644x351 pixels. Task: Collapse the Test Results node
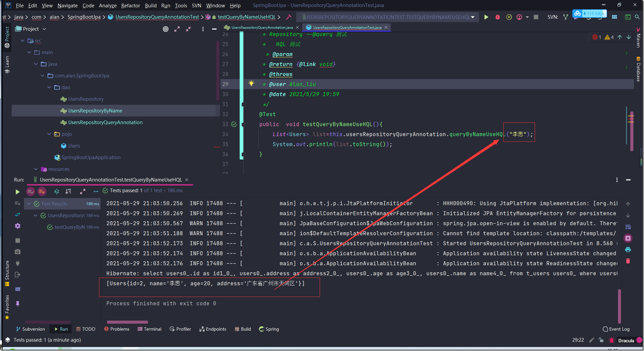[x=29, y=204]
